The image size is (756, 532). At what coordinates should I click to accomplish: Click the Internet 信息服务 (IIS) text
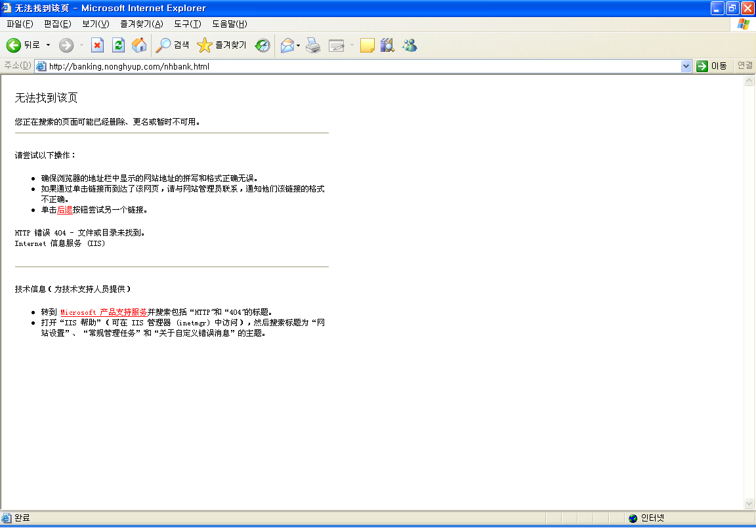click(60, 243)
